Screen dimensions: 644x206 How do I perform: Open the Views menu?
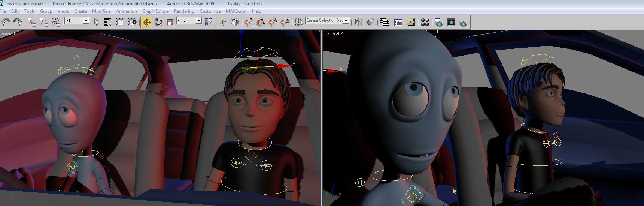tap(63, 11)
